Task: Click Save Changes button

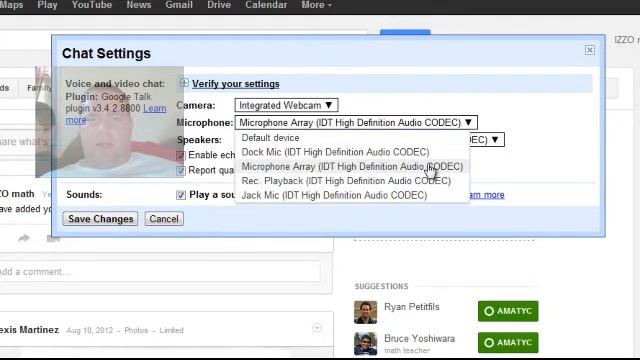Action: pyautogui.click(x=100, y=219)
